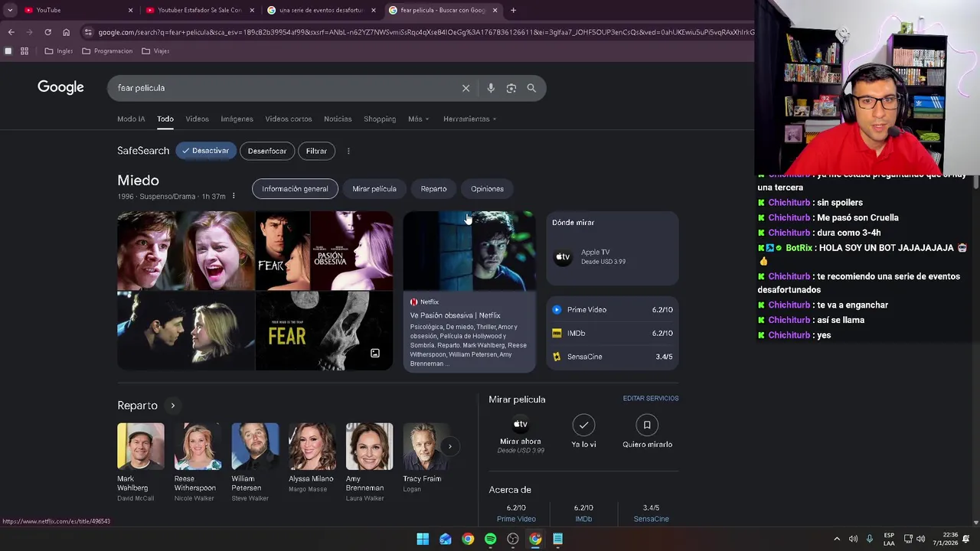Screen dimensions: 980x551
Task: Open the Ingles bookmark folder
Action: tap(59, 51)
